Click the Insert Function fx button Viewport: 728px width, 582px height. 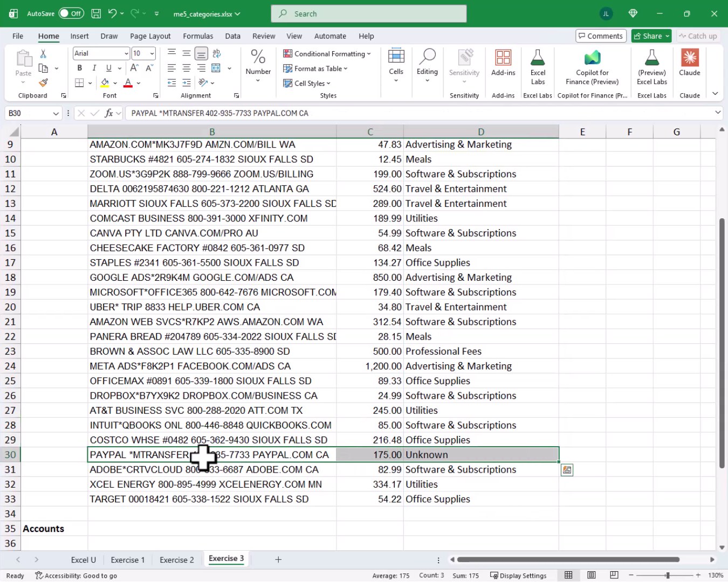(x=109, y=113)
